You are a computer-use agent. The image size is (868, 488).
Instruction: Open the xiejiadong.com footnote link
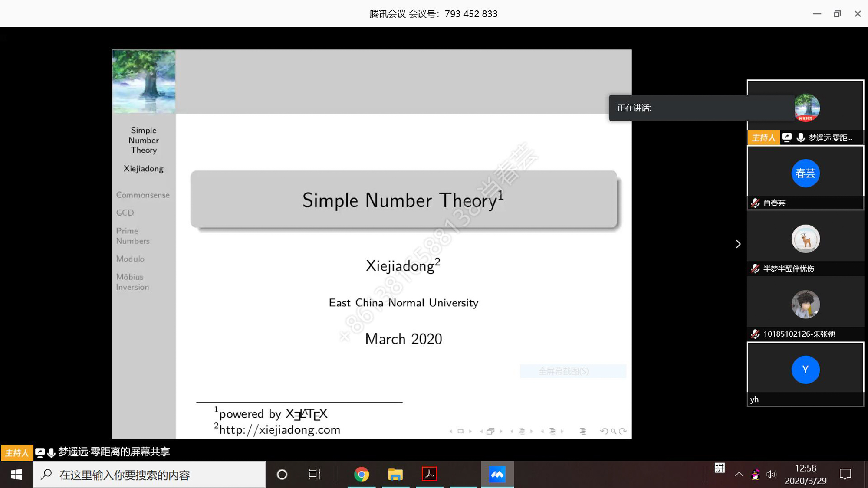pyautogui.click(x=279, y=430)
